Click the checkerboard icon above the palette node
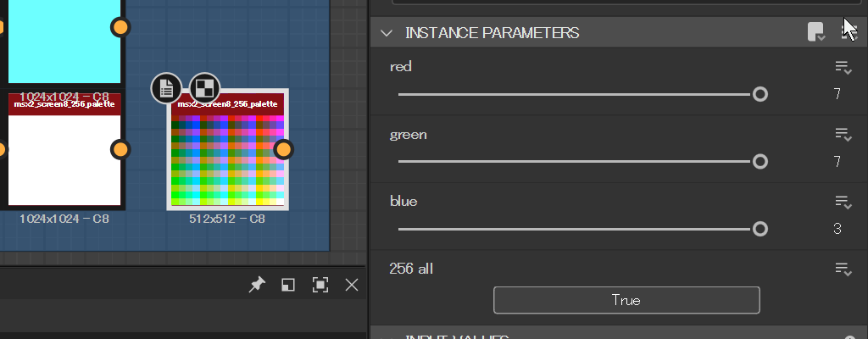The height and width of the screenshot is (339, 868). (204, 87)
